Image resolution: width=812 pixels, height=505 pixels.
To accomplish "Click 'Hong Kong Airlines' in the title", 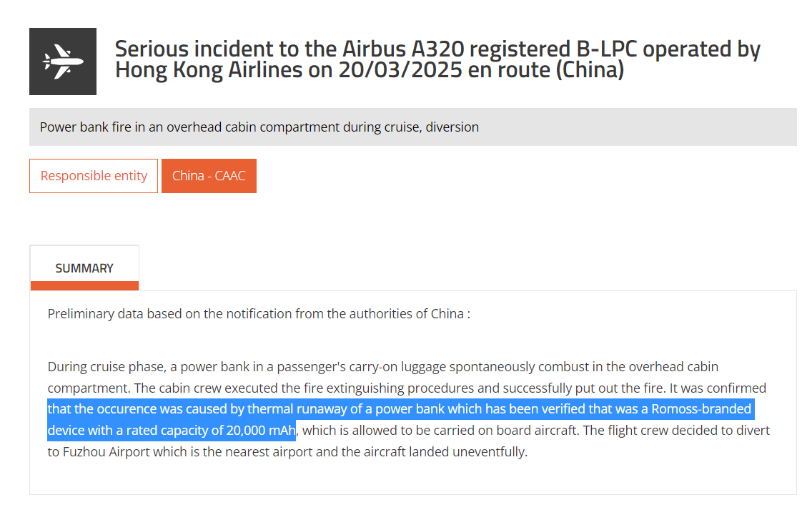I will (209, 69).
